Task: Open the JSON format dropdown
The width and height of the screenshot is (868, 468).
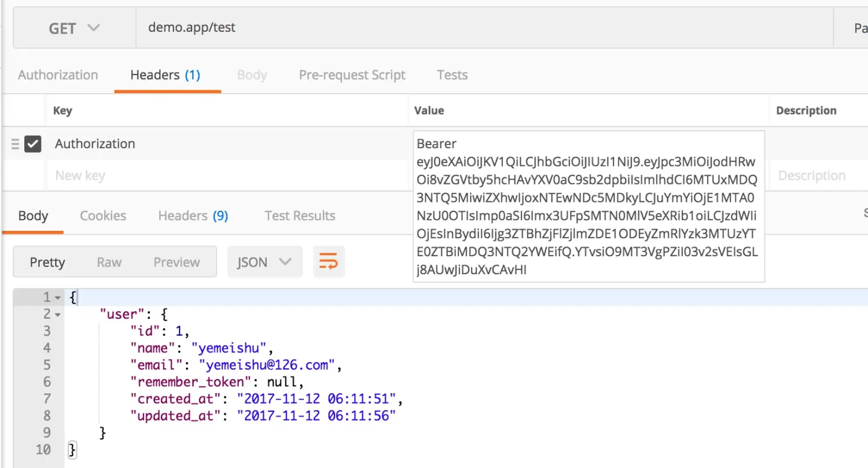Action: tap(265, 262)
